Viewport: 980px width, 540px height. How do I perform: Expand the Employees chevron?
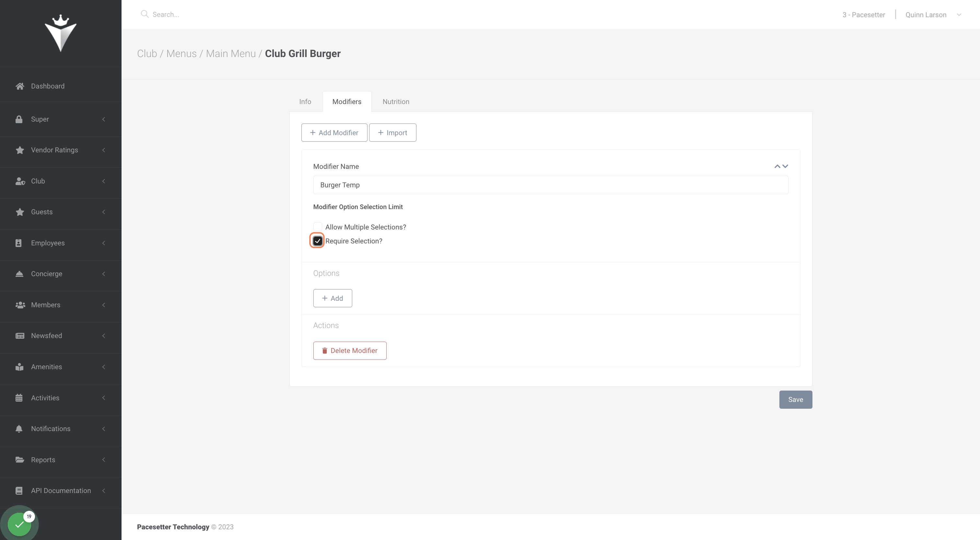point(103,243)
